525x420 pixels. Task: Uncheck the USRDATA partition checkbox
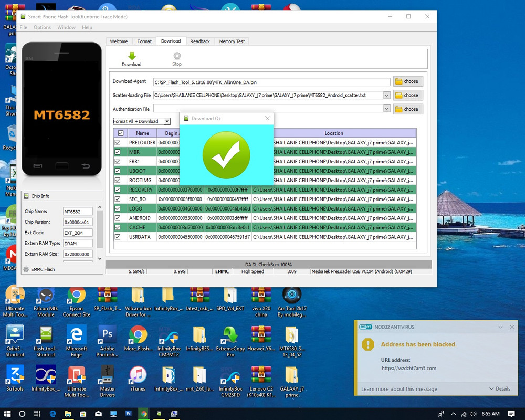118,237
